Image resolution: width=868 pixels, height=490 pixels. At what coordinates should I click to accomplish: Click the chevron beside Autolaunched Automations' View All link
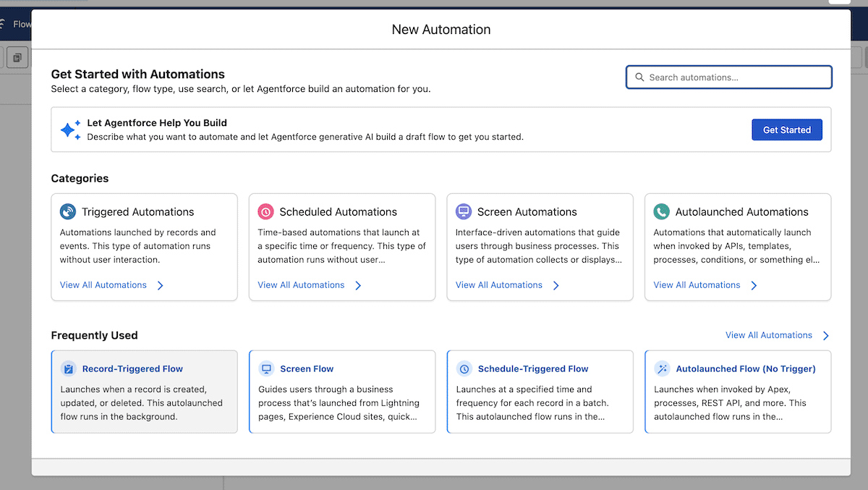click(x=754, y=285)
